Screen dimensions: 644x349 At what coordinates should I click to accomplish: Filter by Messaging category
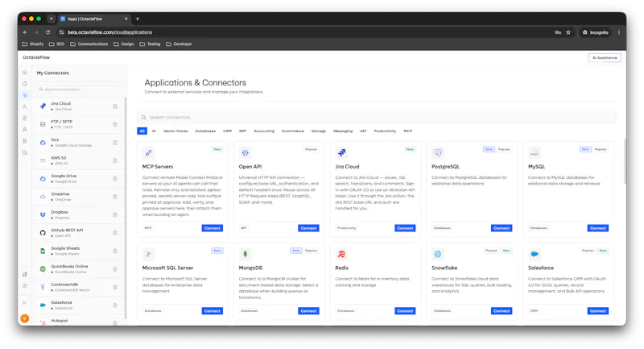click(x=343, y=131)
